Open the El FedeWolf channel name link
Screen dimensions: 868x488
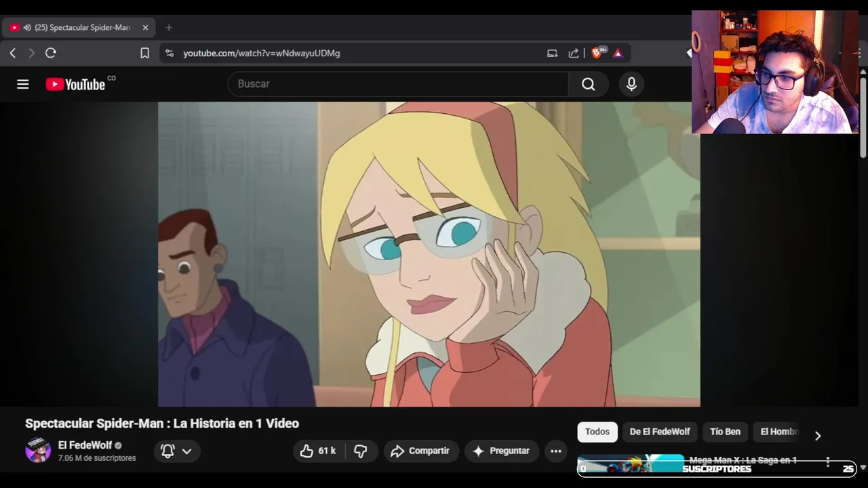tap(85, 445)
